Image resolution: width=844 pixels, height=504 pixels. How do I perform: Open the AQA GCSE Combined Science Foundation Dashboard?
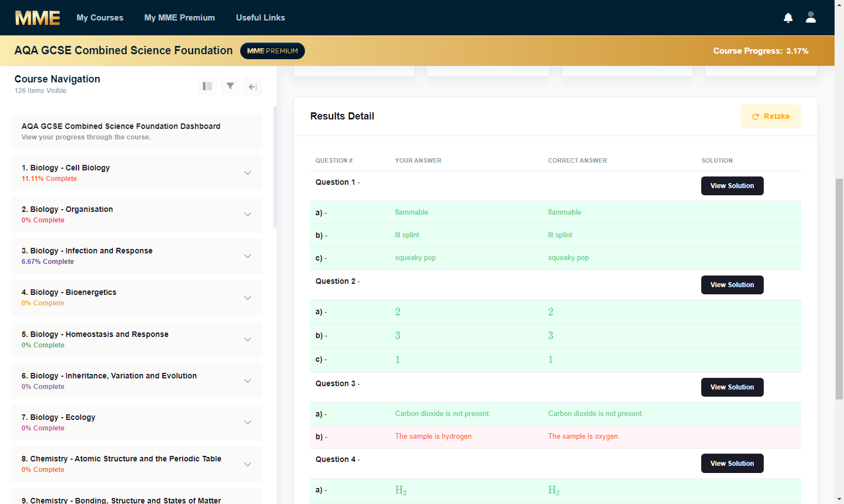[137, 132]
